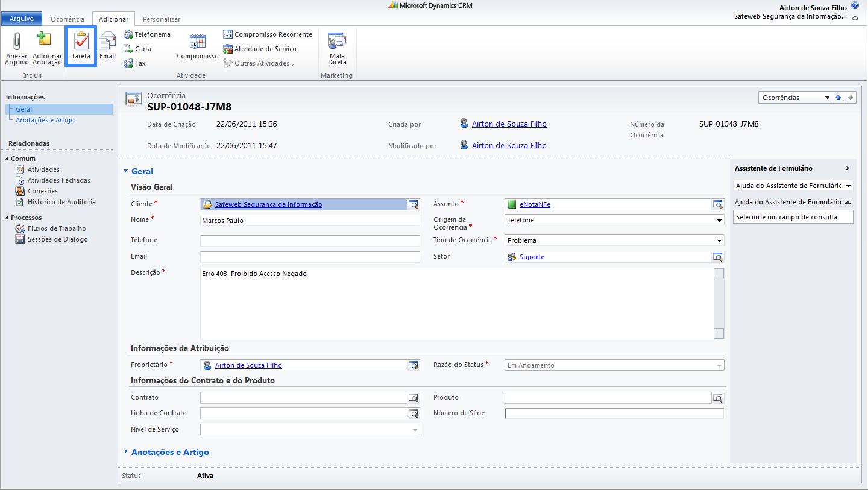868x490 pixels.
Task: Click the Número de Série field
Action: pyautogui.click(x=614, y=413)
